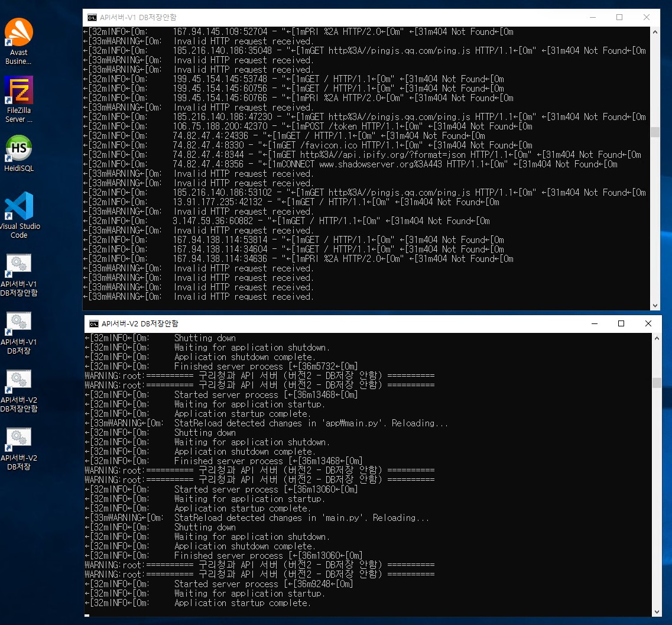672x625 pixels.
Task: Click the API서버-V1 DB저장안함 window title bar
Action: click(355, 18)
